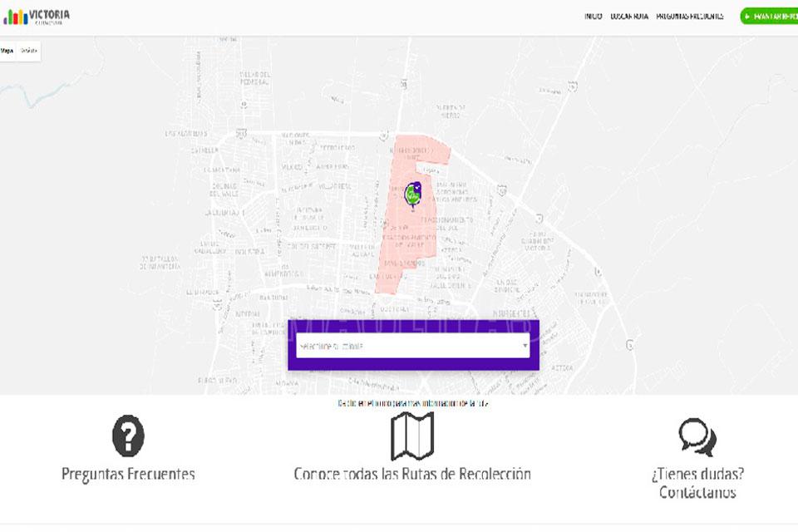Click the chat bubbles icon
Screen dimensions: 798x532
click(697, 437)
